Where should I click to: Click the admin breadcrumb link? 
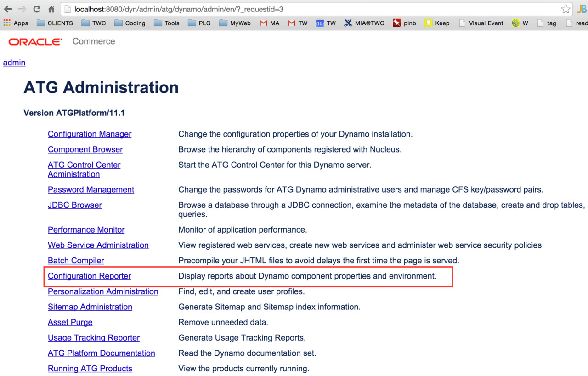coord(14,63)
